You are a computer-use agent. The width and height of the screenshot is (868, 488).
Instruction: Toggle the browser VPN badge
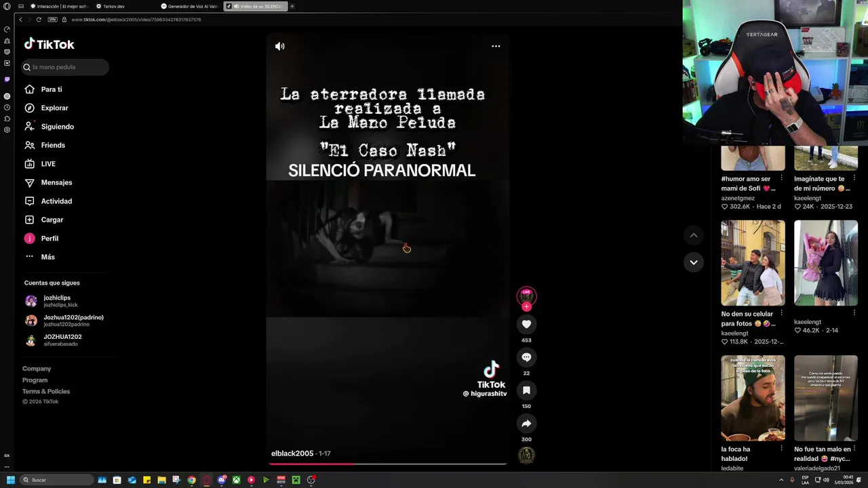coord(52,20)
